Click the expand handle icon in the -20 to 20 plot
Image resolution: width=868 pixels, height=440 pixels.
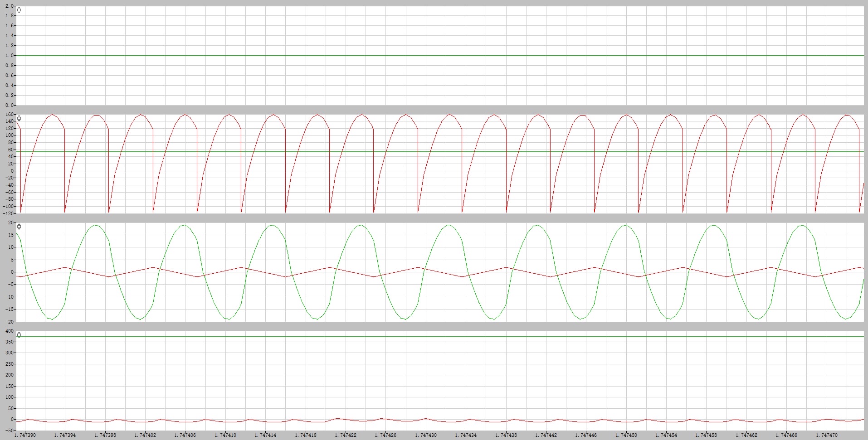pyautogui.click(x=19, y=227)
